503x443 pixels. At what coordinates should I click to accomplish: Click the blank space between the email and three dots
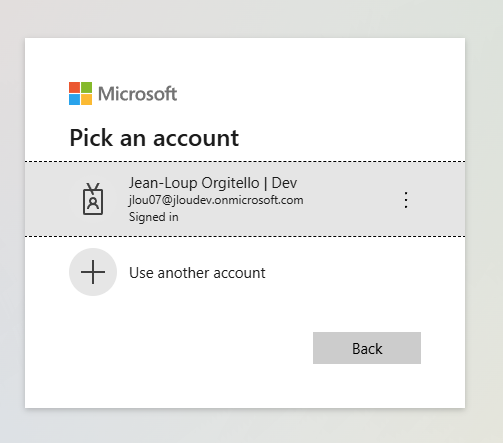pos(353,200)
